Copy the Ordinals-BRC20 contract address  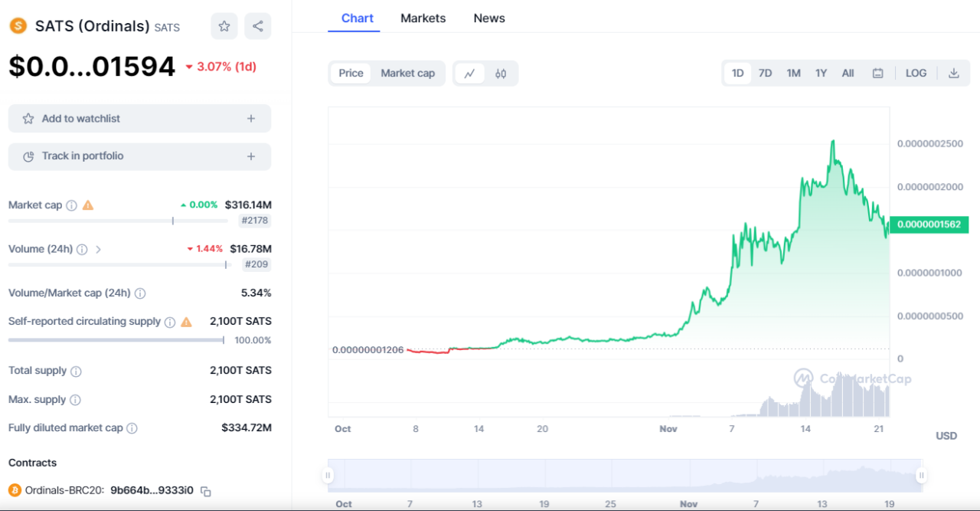point(205,490)
